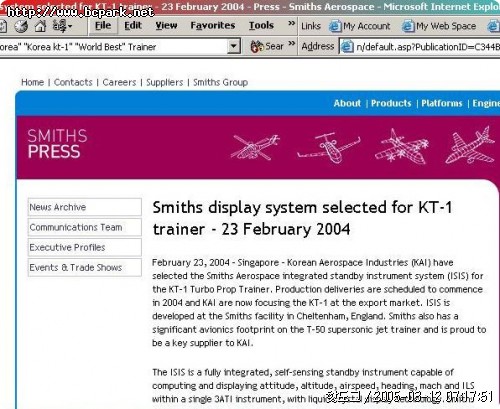Expand menu bar overflow chevron after Tools
The height and width of the screenshot is (409, 500).
click(292, 23)
